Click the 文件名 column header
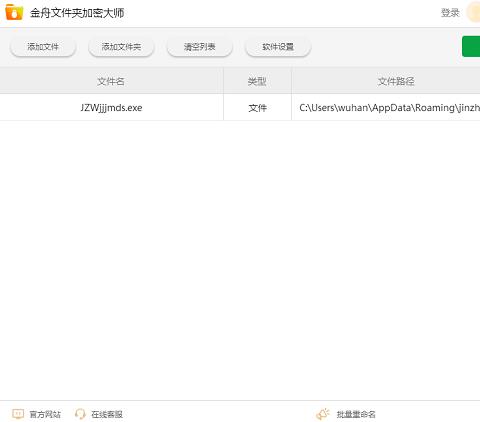 pyautogui.click(x=111, y=81)
